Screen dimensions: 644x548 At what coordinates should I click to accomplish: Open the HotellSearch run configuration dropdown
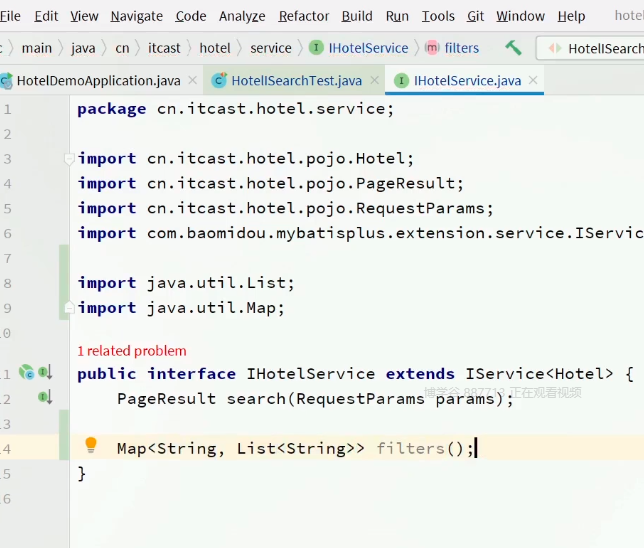tap(591, 48)
